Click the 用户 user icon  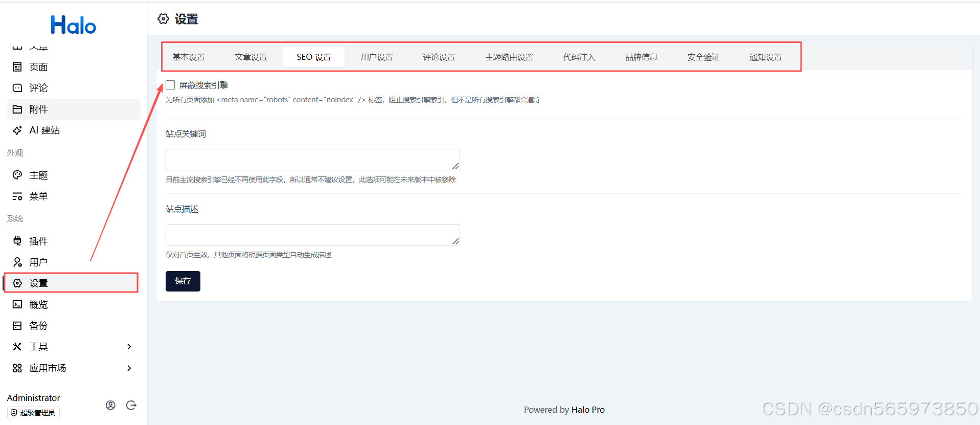(17, 262)
